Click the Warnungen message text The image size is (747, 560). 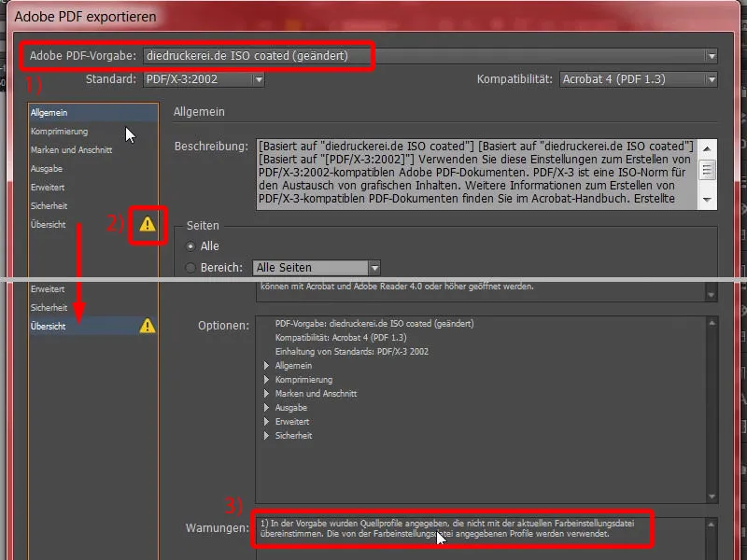(x=447, y=528)
